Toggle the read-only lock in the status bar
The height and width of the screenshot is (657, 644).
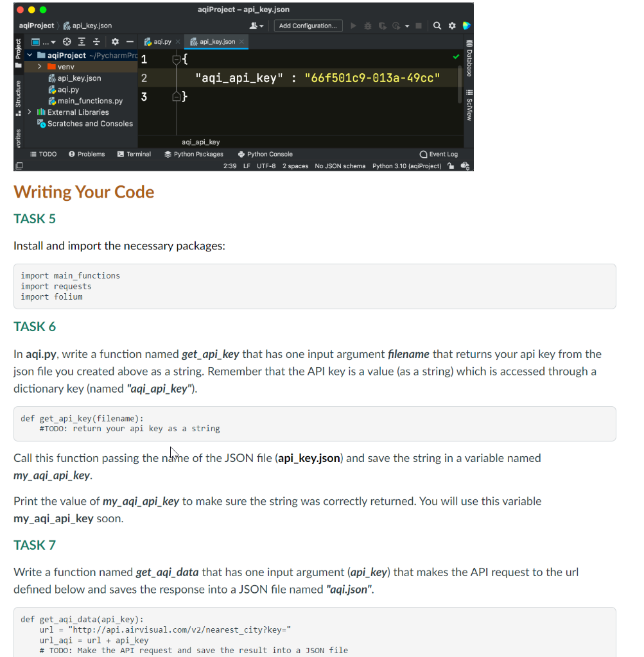451,165
